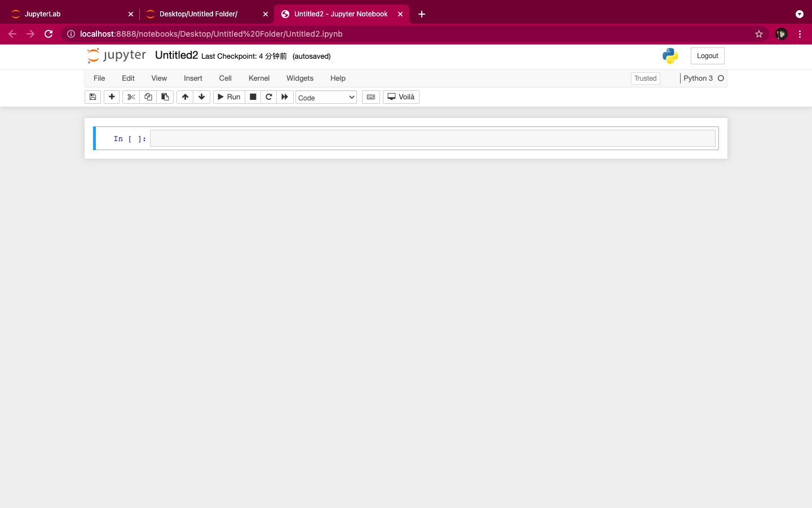Open the Kernel menu
The height and width of the screenshot is (508, 812).
click(x=259, y=78)
